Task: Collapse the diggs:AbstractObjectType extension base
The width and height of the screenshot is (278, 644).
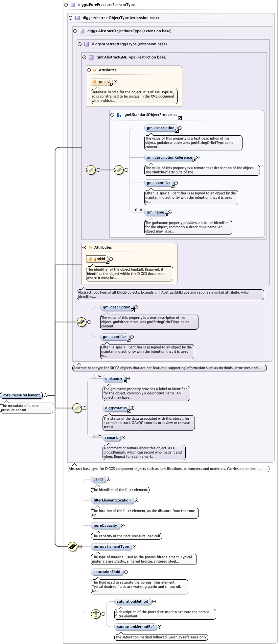Action: pyautogui.click(x=71, y=18)
